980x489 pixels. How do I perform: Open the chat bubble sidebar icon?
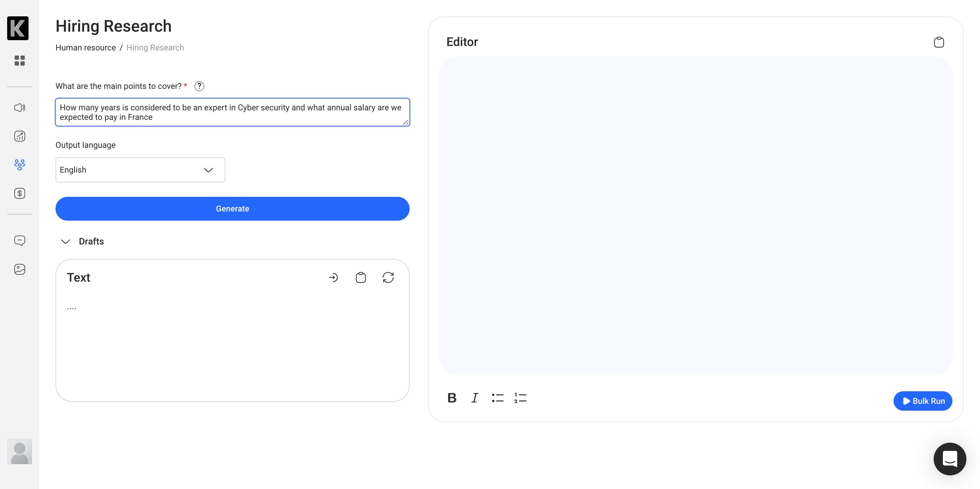[19, 240]
